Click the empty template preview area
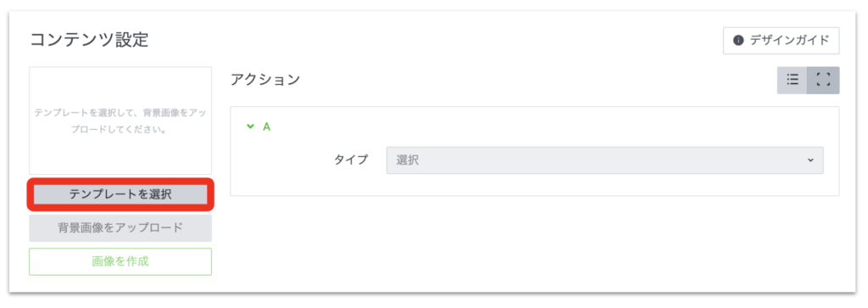This screenshot has height=308, width=868. (x=120, y=120)
